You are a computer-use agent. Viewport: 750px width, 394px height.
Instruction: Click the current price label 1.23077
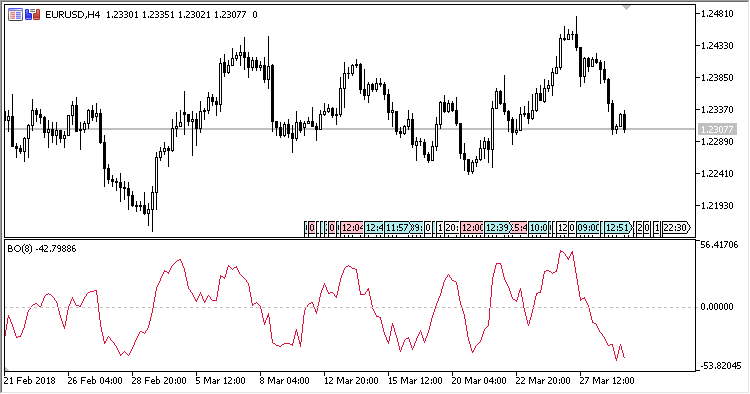[x=716, y=129]
